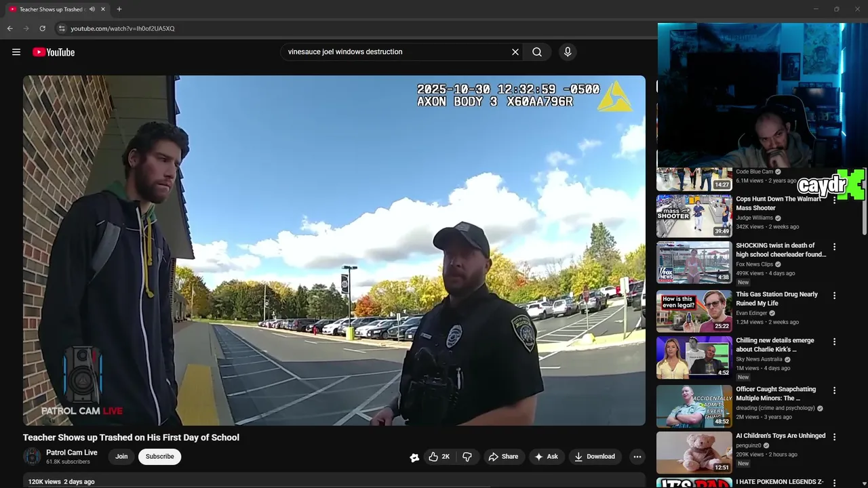Open Sky News Australia channel name

(x=759, y=359)
